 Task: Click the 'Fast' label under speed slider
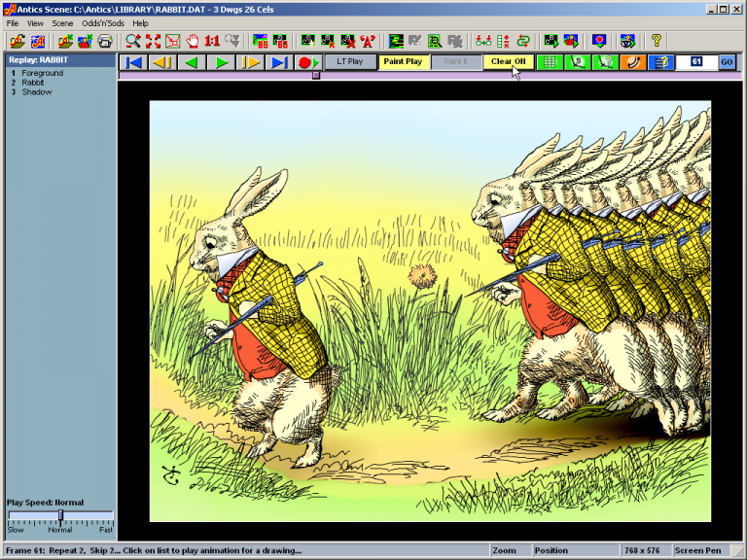pyautogui.click(x=106, y=530)
